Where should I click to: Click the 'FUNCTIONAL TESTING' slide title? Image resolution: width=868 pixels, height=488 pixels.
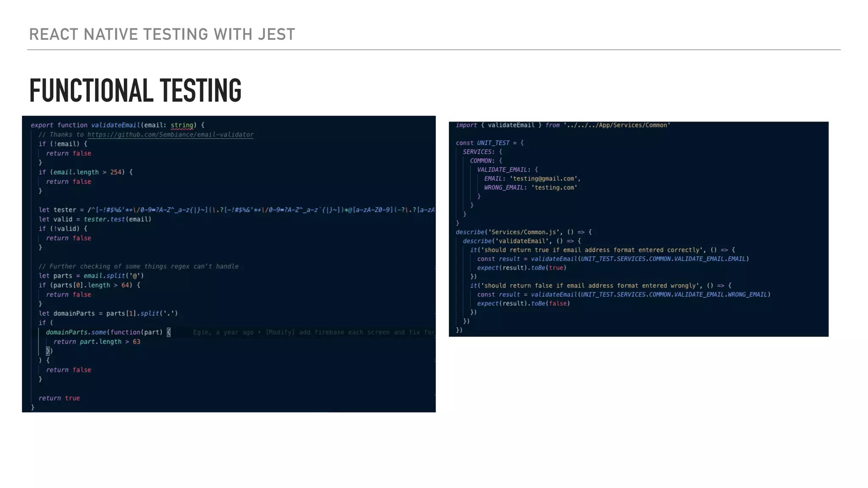135,90
